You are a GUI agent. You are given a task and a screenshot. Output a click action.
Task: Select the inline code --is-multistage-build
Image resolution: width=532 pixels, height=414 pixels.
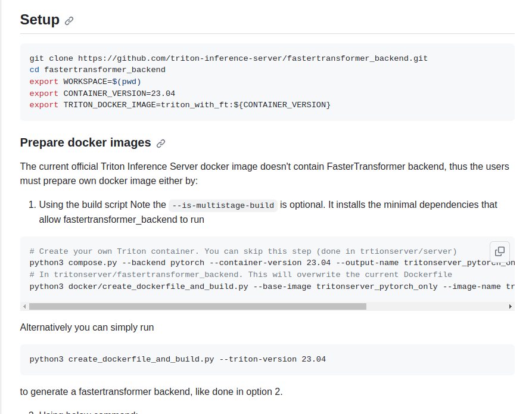click(x=222, y=205)
